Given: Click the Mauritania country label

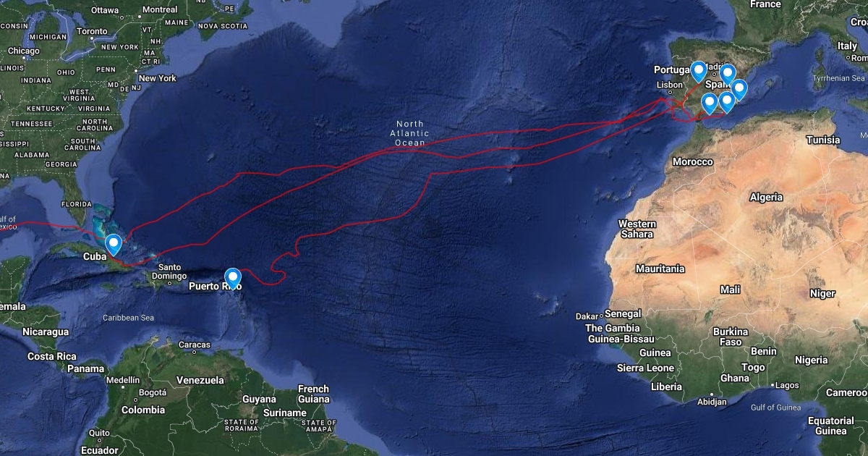Looking at the screenshot, I should point(660,269).
